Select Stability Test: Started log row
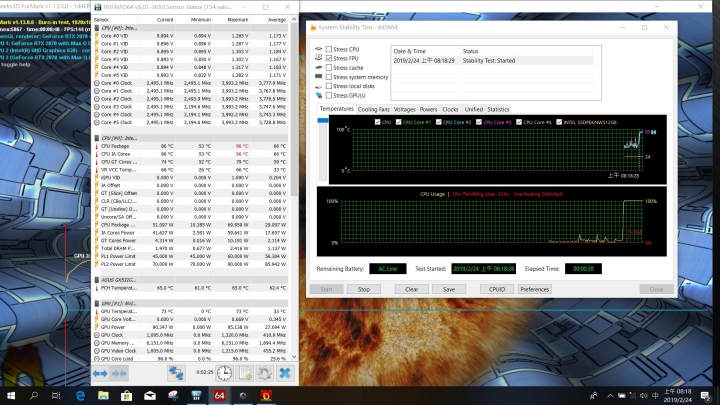This screenshot has height=405, width=720. click(492, 61)
